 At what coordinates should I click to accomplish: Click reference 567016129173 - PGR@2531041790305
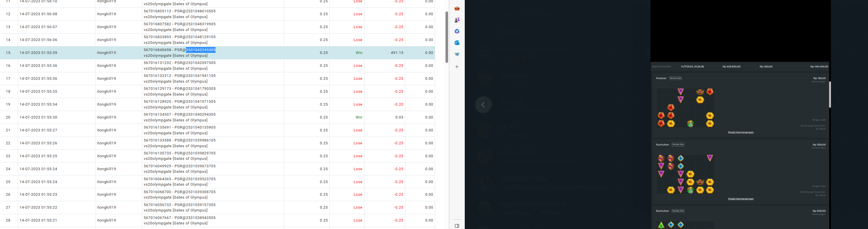180,88
